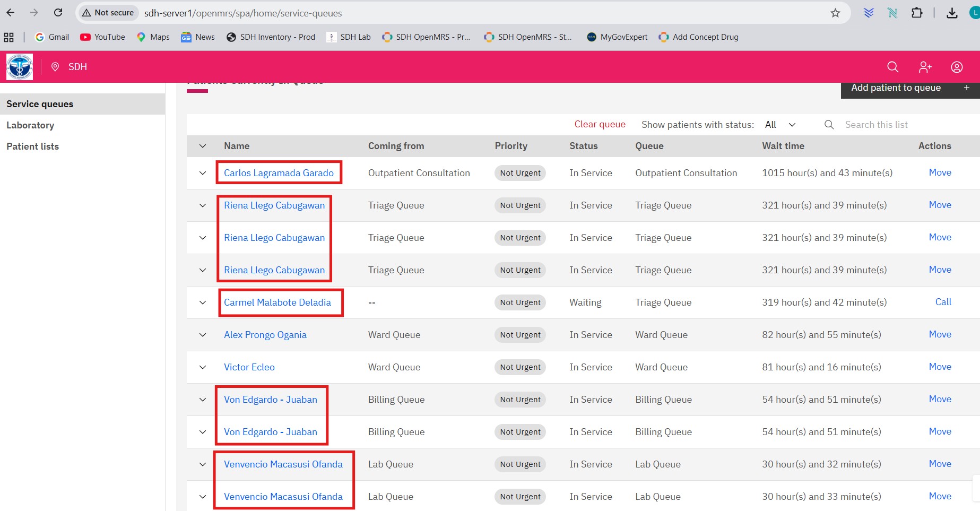Expand all rows using header chevron
The width and height of the screenshot is (980, 511).
pyautogui.click(x=203, y=146)
